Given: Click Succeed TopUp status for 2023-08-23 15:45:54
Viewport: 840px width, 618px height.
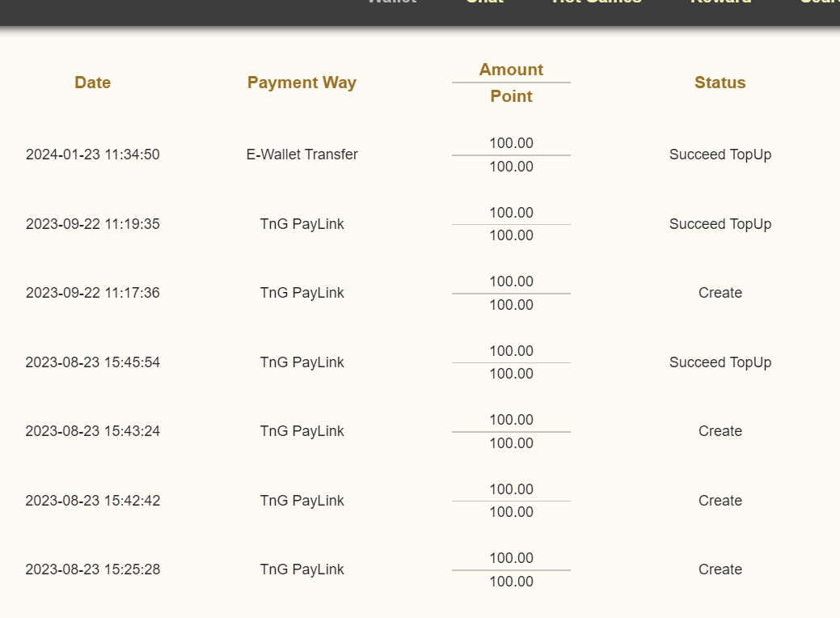Looking at the screenshot, I should [720, 363].
